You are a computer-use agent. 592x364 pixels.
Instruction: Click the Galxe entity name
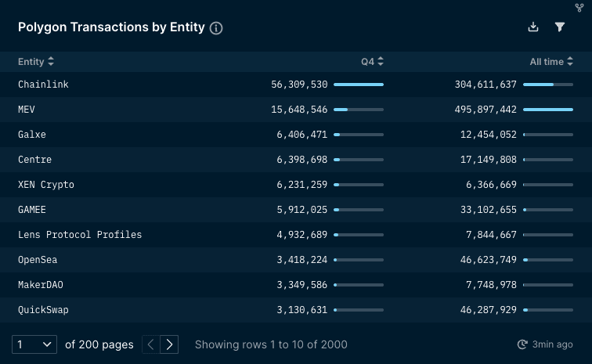[x=32, y=135]
